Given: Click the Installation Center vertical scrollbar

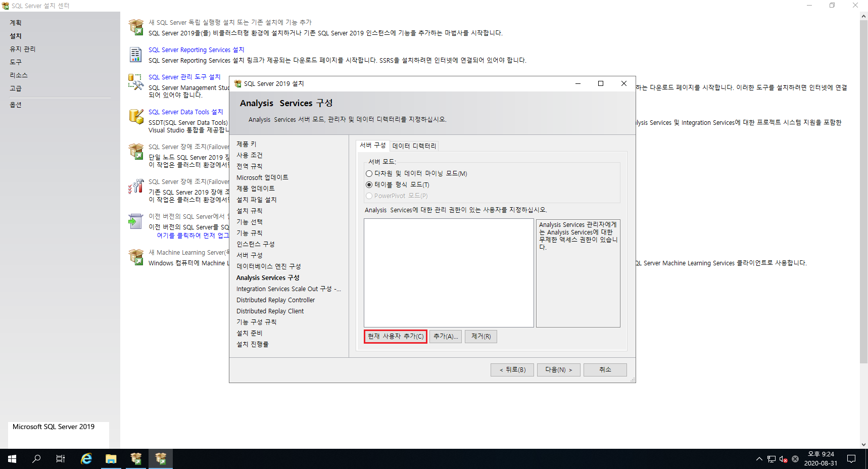Looking at the screenshot, I should [863, 191].
